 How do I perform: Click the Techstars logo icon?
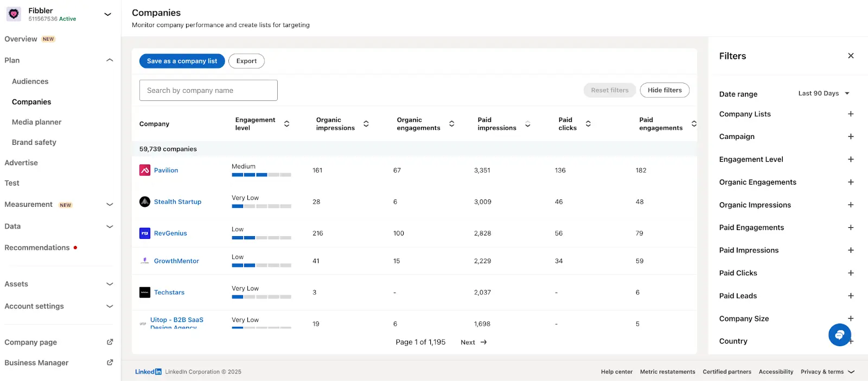pos(145,293)
